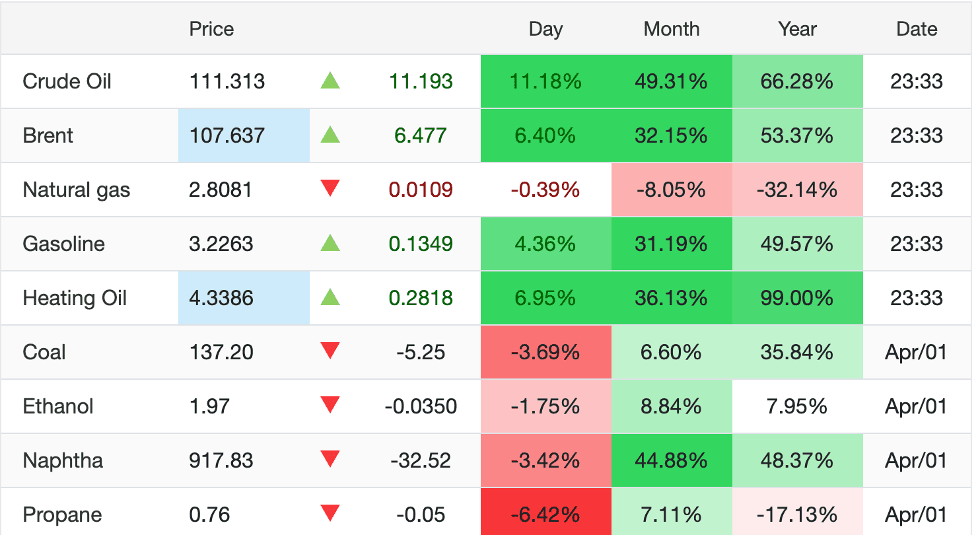Viewport: 980px width, 535px height.
Task: Click Heating Oil's 99.00% yearly change cell
Action: click(797, 298)
